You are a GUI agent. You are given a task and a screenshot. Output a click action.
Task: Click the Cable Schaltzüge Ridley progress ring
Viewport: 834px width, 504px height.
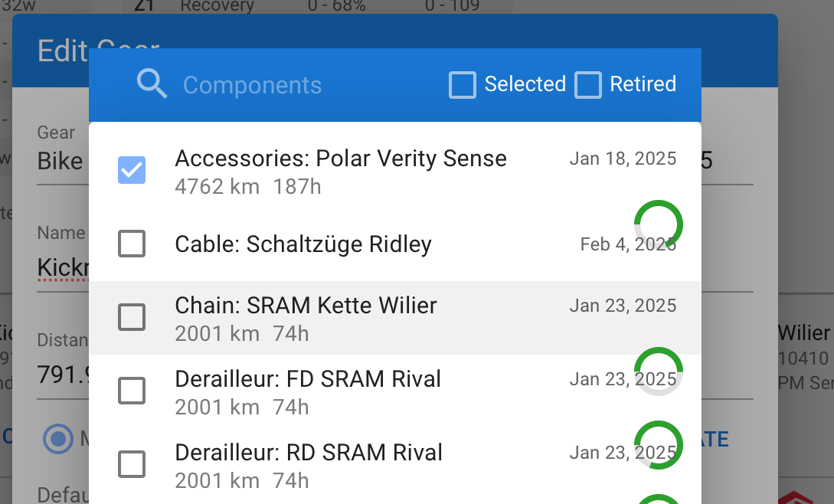tap(659, 224)
